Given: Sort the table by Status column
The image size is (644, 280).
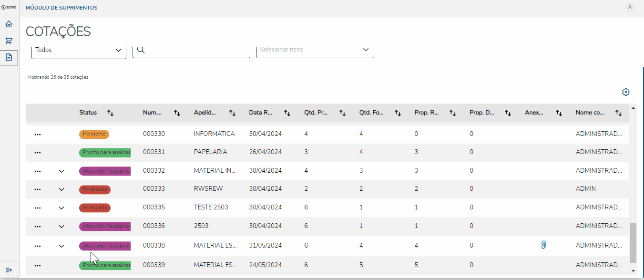Looking at the screenshot, I should click(111, 113).
